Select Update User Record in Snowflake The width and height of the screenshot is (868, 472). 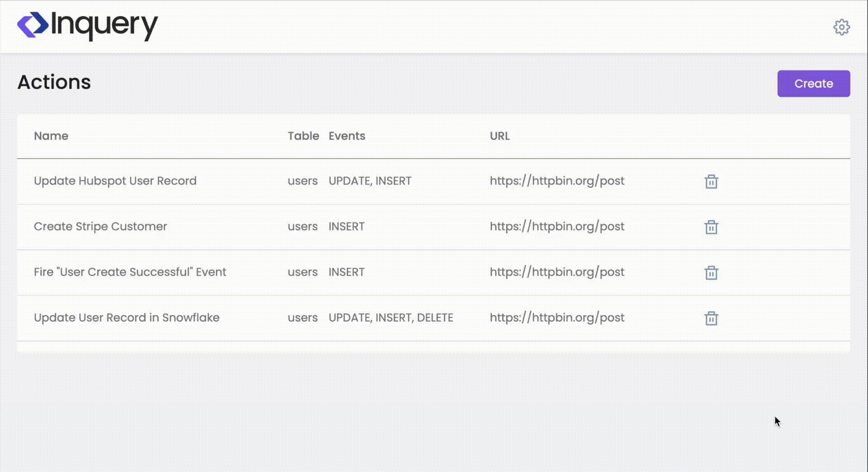point(127,318)
